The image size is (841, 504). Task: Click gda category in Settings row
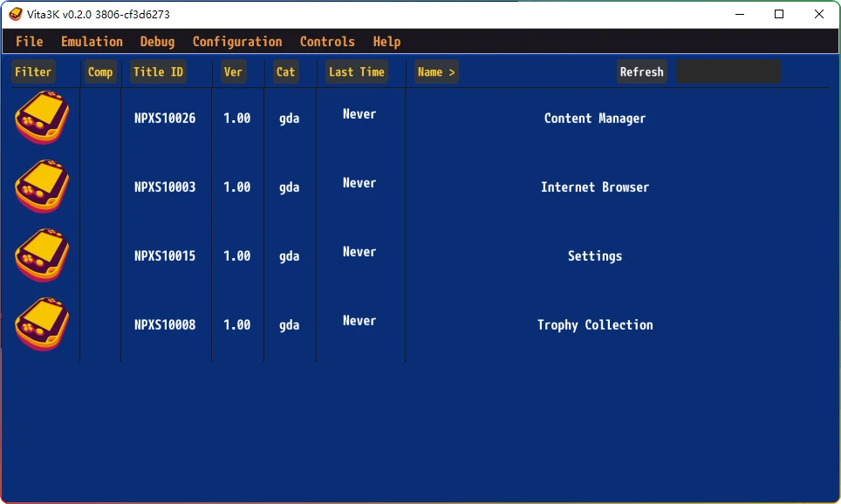[x=289, y=256]
